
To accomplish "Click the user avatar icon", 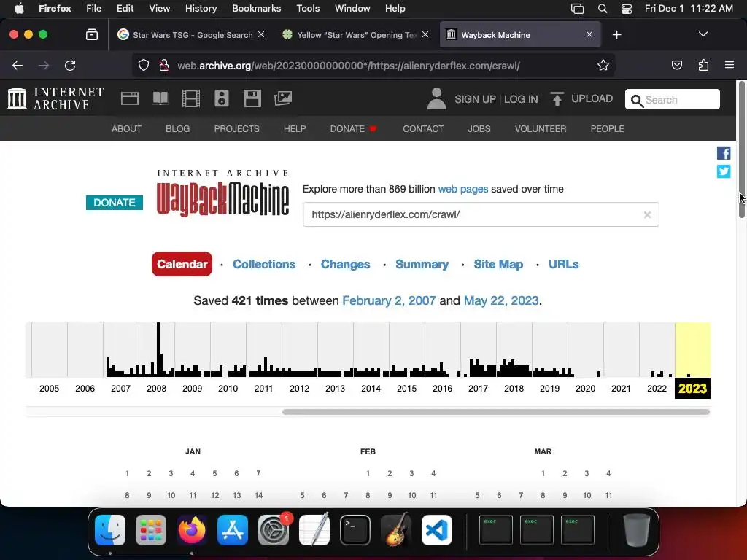I will pos(436,98).
